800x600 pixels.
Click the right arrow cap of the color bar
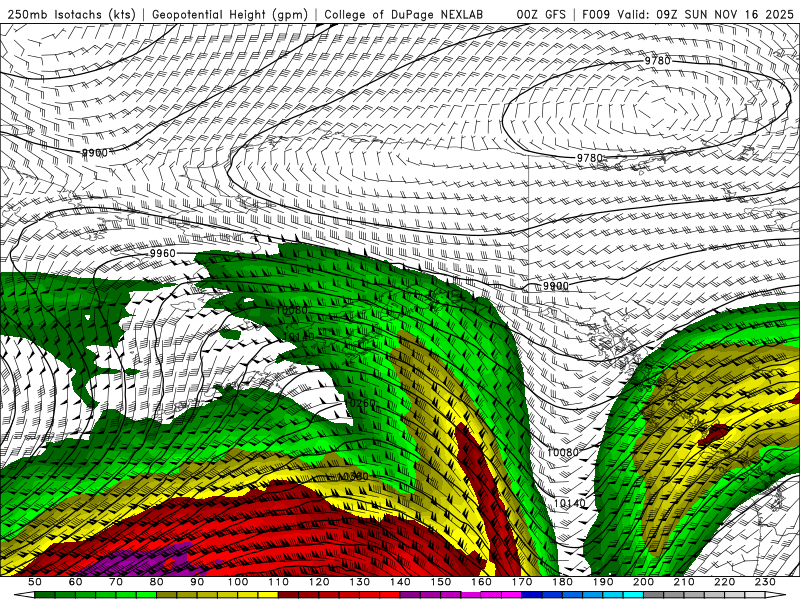point(776,595)
